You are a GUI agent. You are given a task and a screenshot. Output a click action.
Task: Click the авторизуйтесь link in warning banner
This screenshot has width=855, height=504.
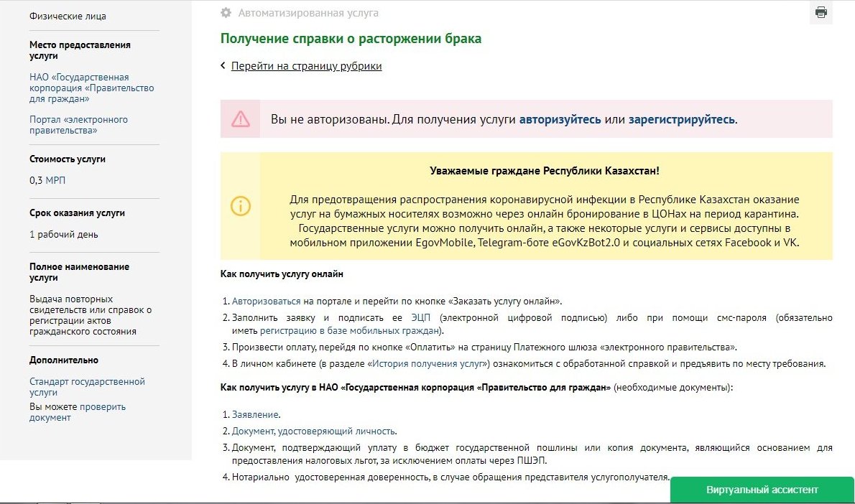(560, 119)
